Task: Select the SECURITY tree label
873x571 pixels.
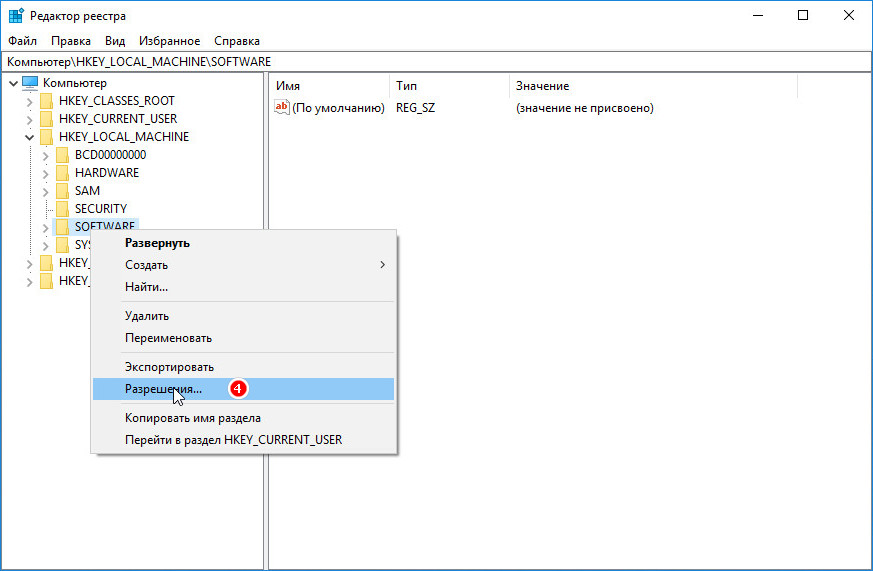Action: [x=101, y=209]
